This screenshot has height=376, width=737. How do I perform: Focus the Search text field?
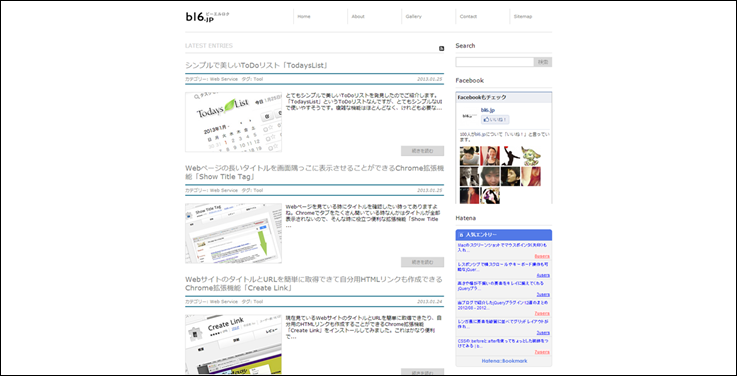494,62
